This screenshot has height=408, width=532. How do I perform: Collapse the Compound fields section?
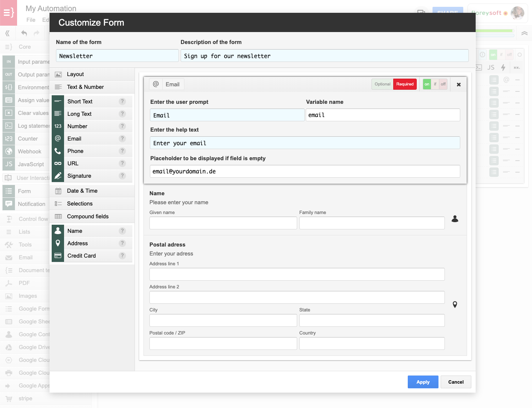tap(92, 217)
